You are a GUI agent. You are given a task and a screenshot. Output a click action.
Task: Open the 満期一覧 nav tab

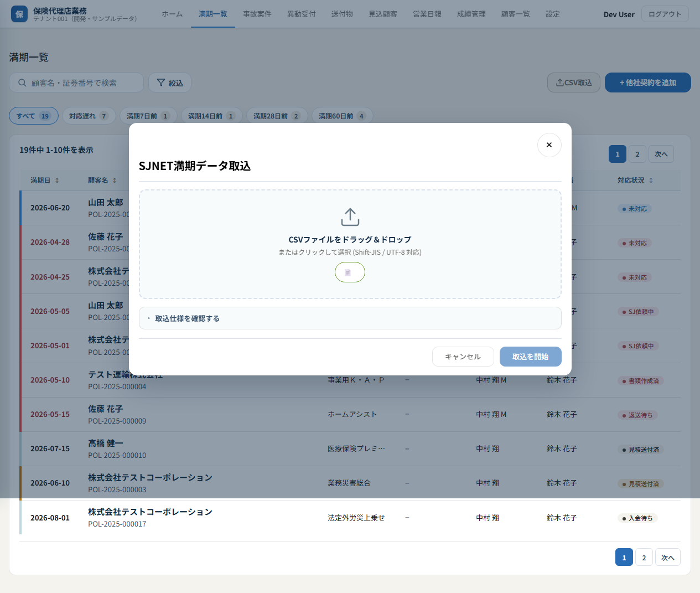[x=213, y=14]
